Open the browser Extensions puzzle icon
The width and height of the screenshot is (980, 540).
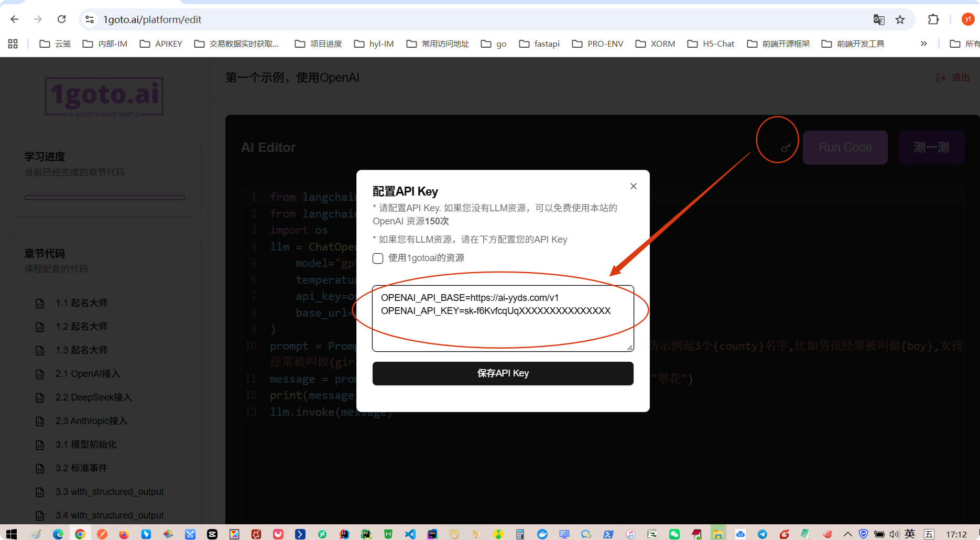pyautogui.click(x=933, y=19)
